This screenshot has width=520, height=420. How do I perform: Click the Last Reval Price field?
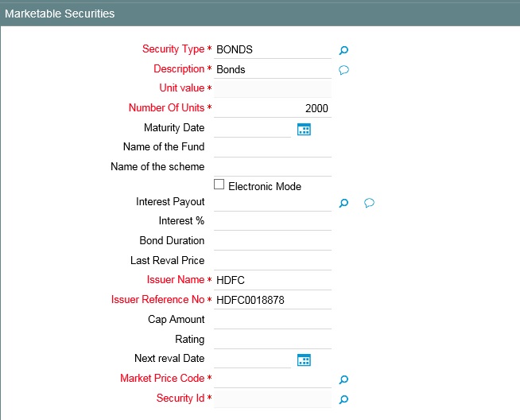point(272,261)
